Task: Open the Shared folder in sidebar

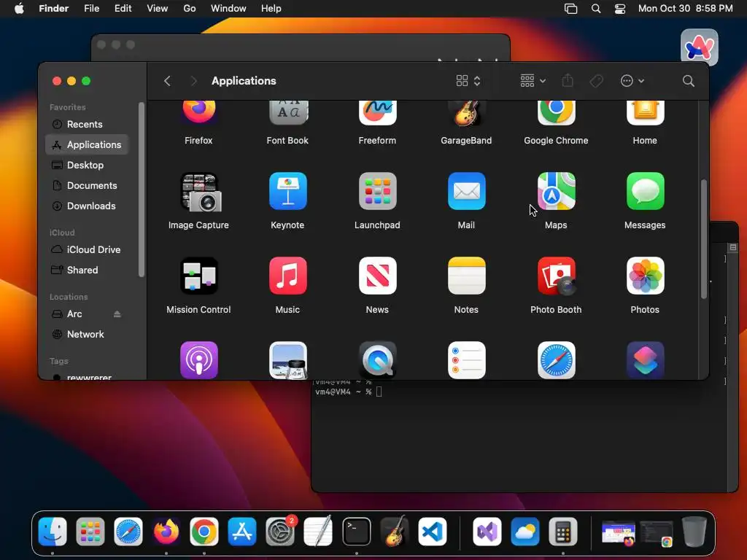Action: [x=87, y=270]
